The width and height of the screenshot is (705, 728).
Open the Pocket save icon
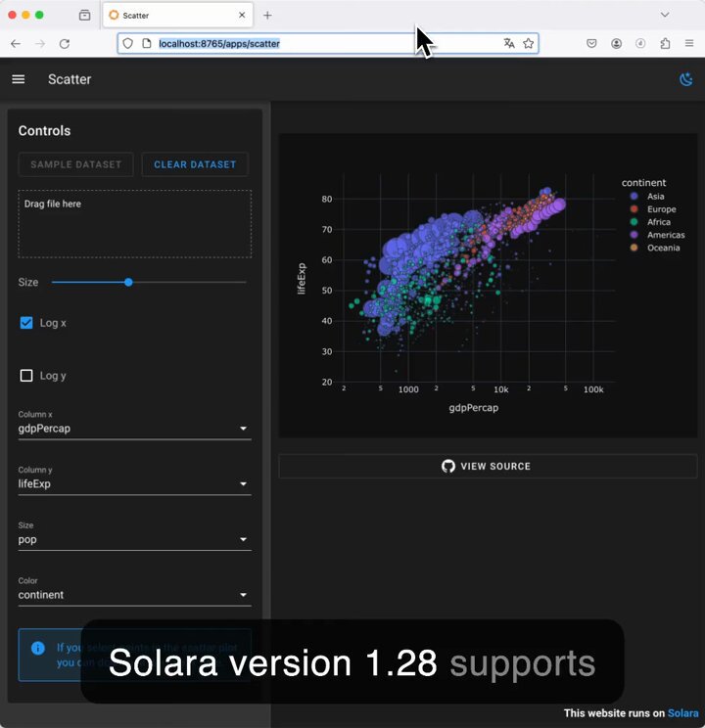591,43
